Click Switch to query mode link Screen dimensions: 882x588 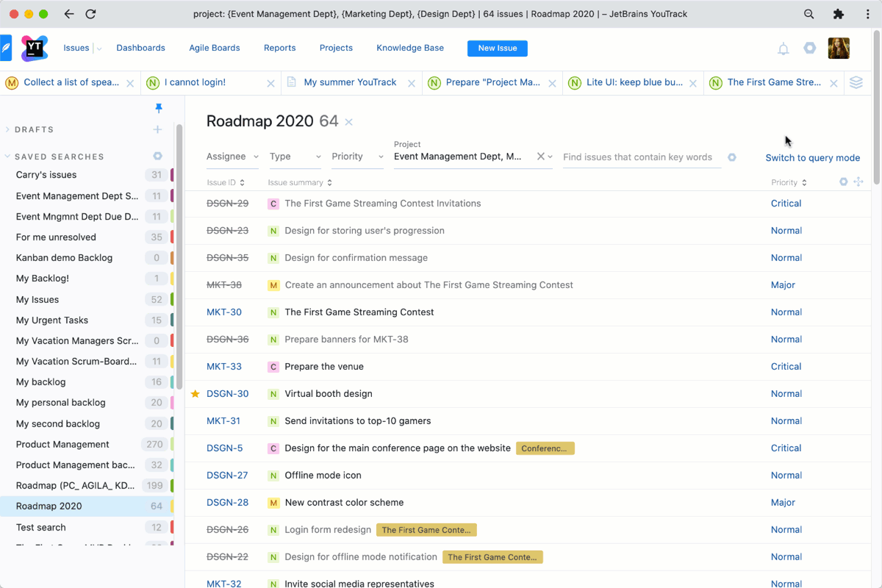pos(812,157)
